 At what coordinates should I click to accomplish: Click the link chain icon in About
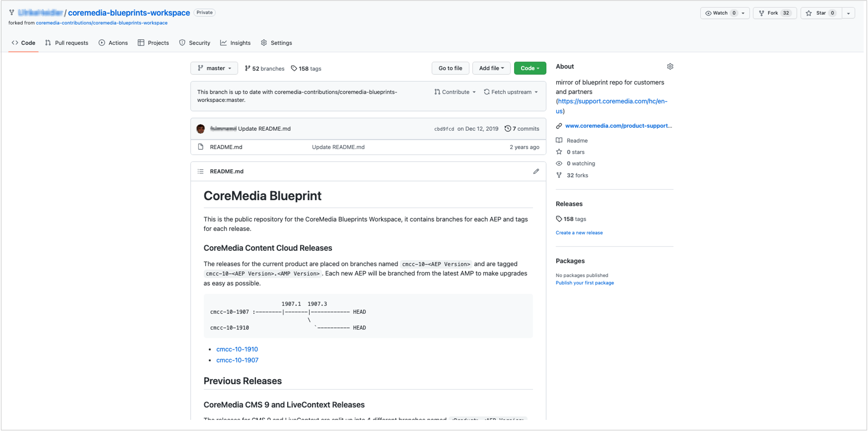559,126
